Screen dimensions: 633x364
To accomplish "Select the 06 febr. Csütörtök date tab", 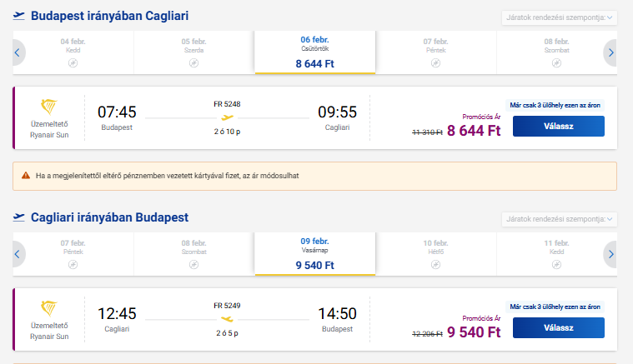I will 315,52.
